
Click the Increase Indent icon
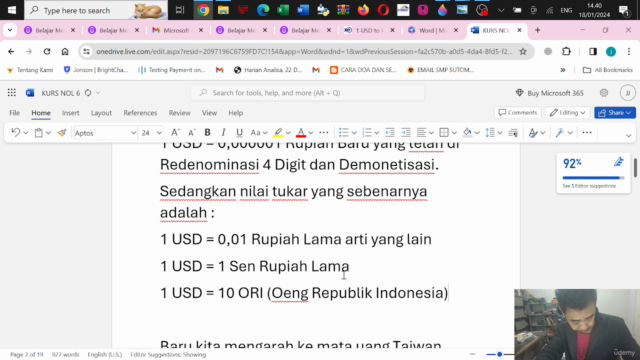pos(406,133)
